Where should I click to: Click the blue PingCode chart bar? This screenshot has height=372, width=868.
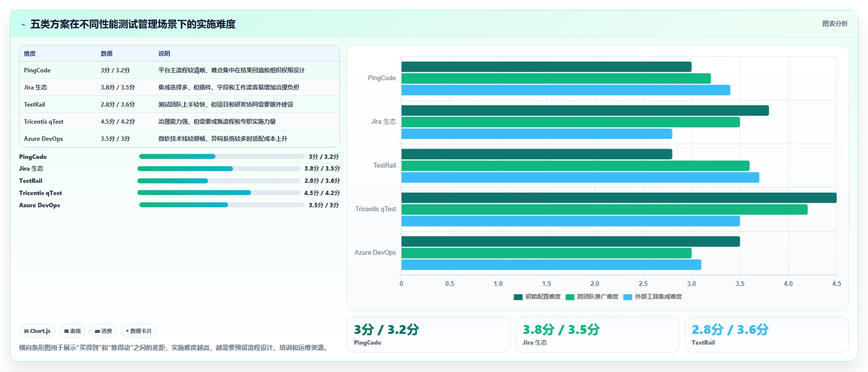(566, 90)
